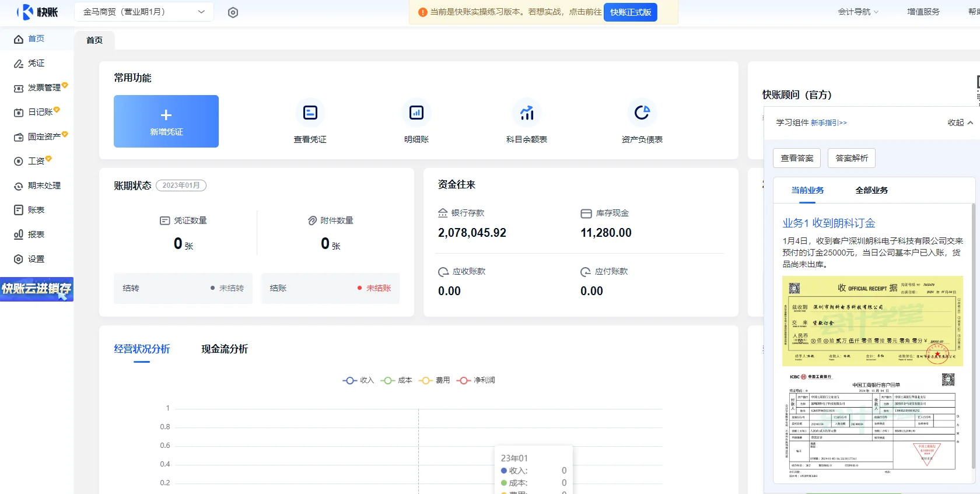Open the 设置 settings sidebar item

pyautogui.click(x=36, y=259)
